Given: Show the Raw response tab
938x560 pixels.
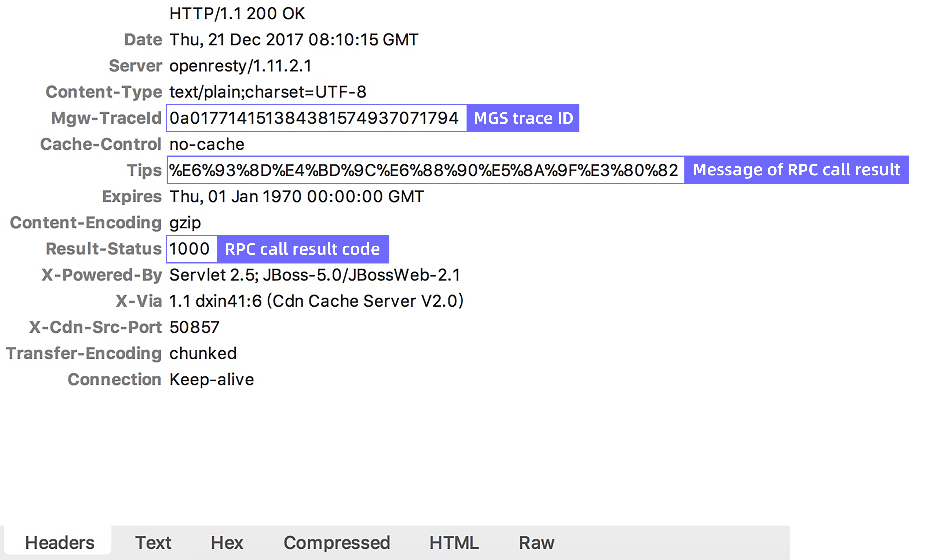Looking at the screenshot, I should pyautogui.click(x=536, y=543).
